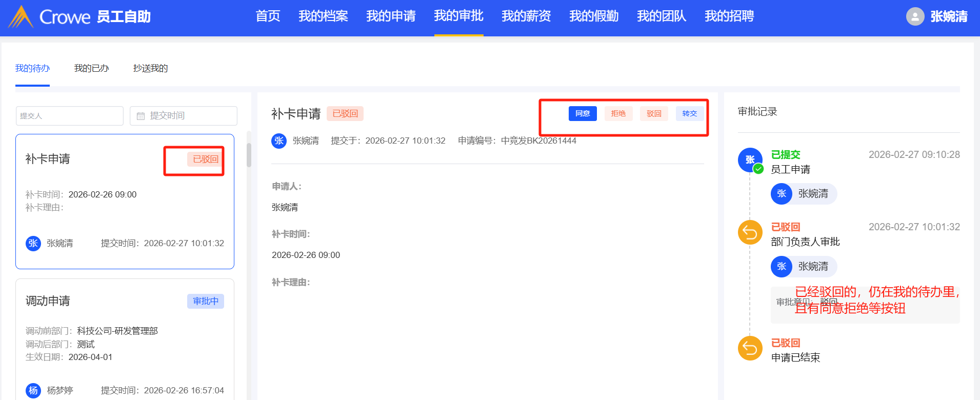This screenshot has width=980, height=400.
Task: Click 补卡时间 value 2026-02-26 09:00 in detail
Action: click(306, 255)
